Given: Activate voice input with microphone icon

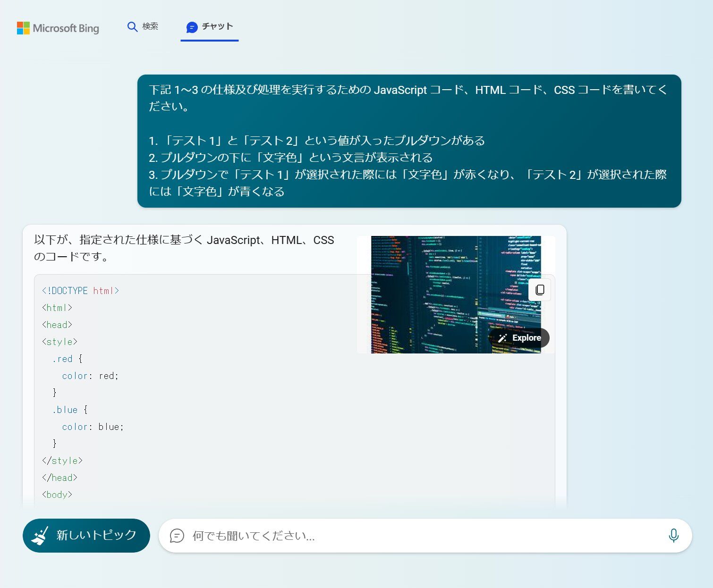Looking at the screenshot, I should [x=673, y=536].
